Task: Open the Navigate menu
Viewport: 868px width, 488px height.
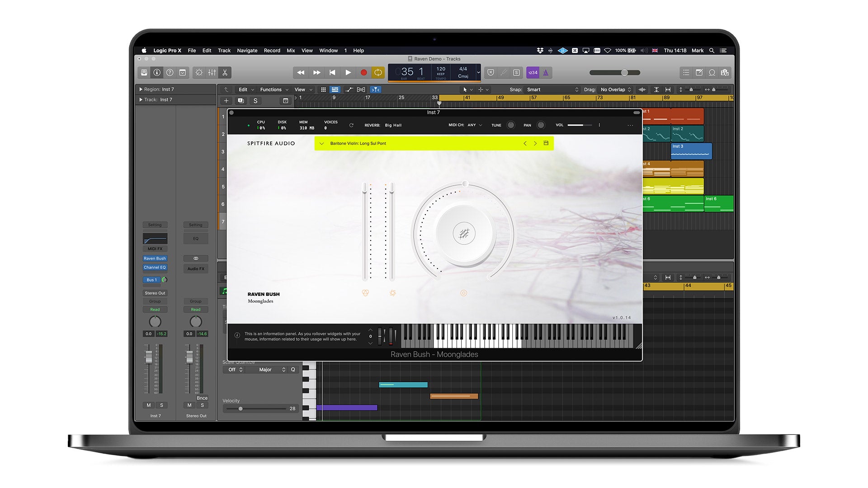Action: (247, 51)
